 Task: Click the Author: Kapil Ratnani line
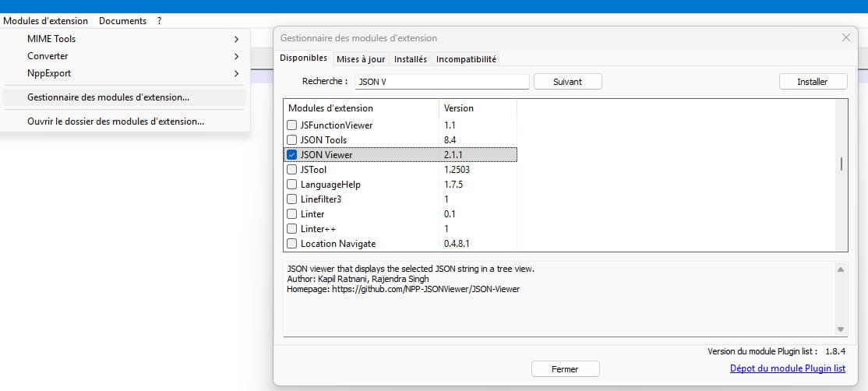[358, 279]
